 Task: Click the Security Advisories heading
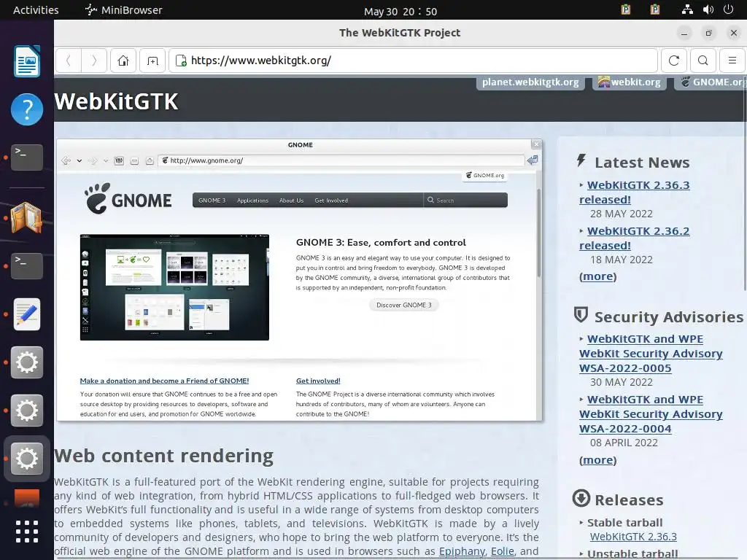[x=669, y=316]
